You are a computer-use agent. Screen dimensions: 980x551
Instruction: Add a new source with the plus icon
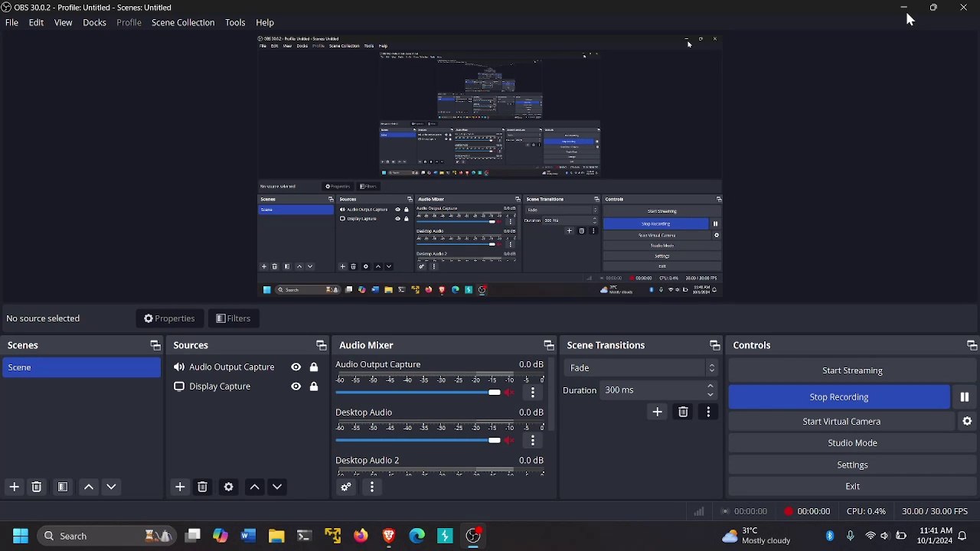click(x=180, y=487)
